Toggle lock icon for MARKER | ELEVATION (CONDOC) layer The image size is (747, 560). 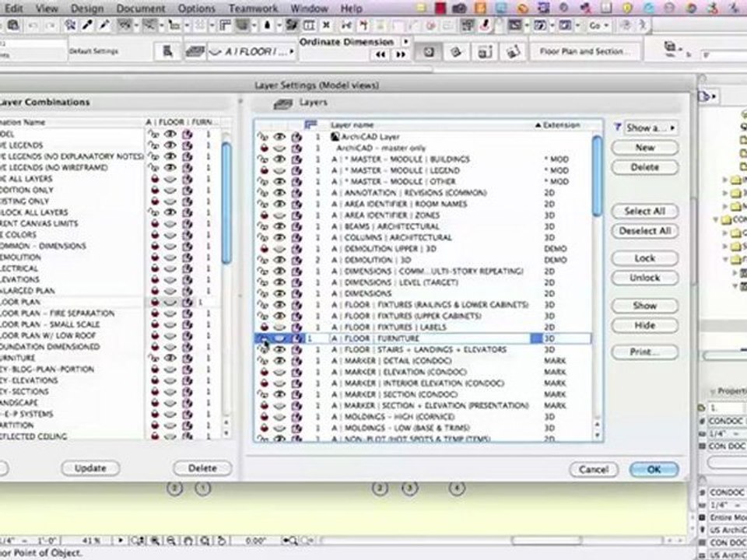coord(264,372)
